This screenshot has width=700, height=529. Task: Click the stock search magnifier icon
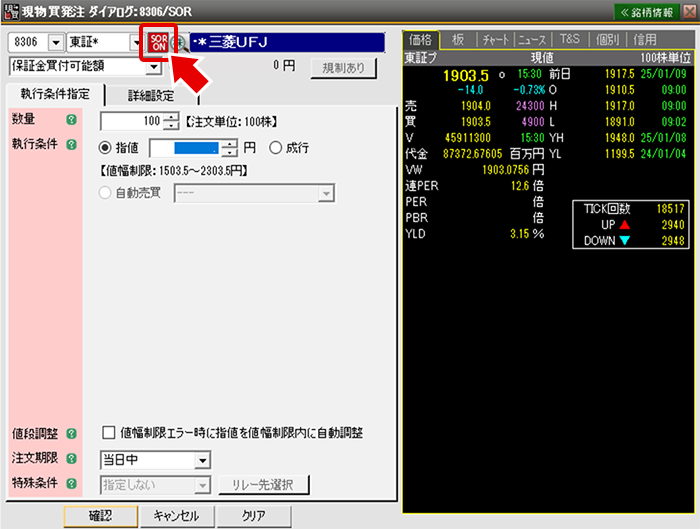pos(180,43)
